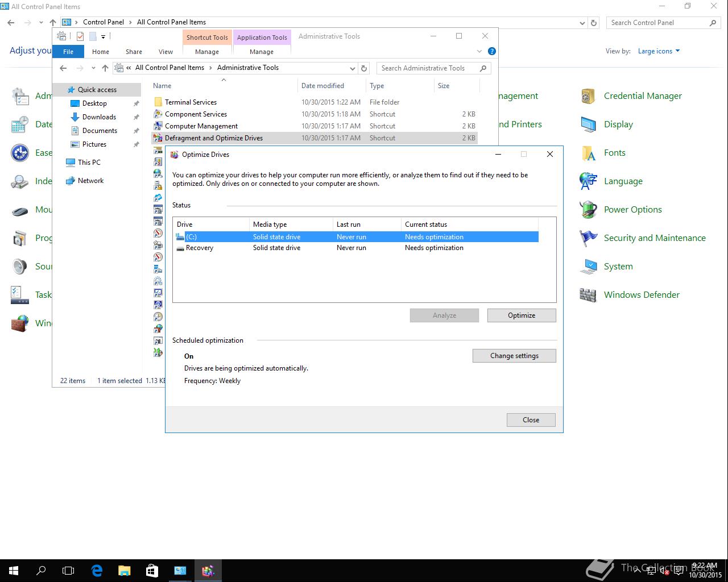Viewport: 728px width, 582px height.
Task: Click back arrow in Administrative Tools window
Action: pos(63,68)
